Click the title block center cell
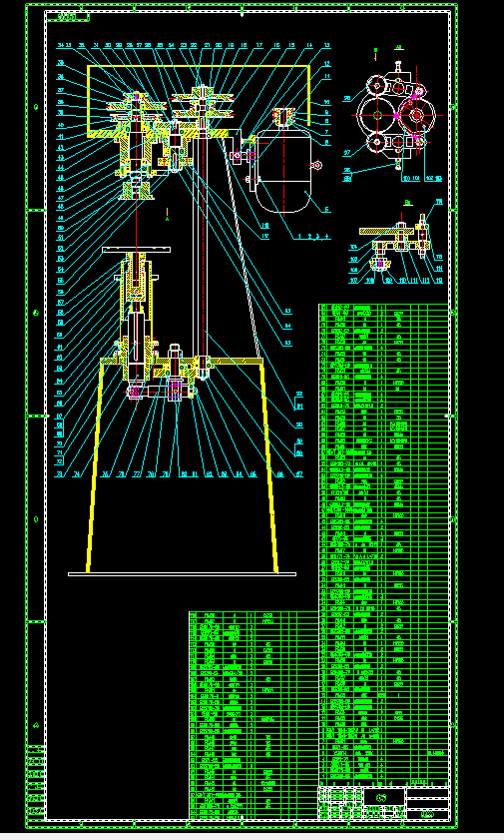504x840 pixels. [383, 797]
